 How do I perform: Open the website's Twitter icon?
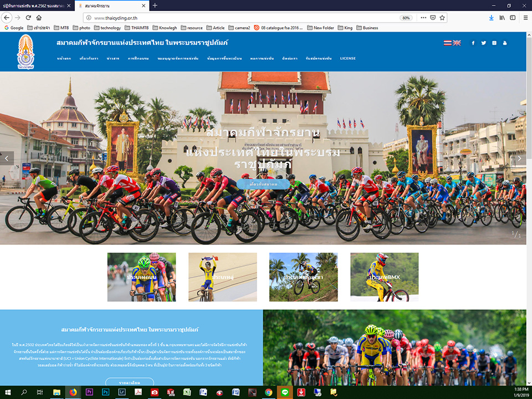tap(483, 43)
